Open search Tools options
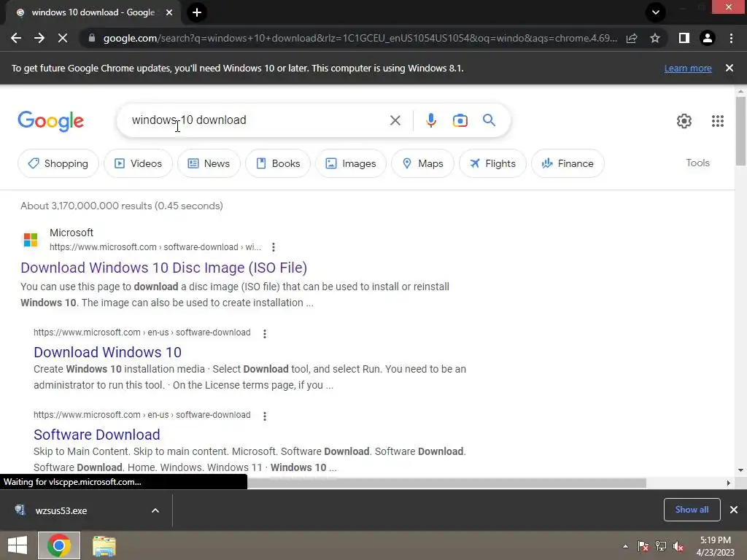Viewport: 747px width, 560px height. 697,163
